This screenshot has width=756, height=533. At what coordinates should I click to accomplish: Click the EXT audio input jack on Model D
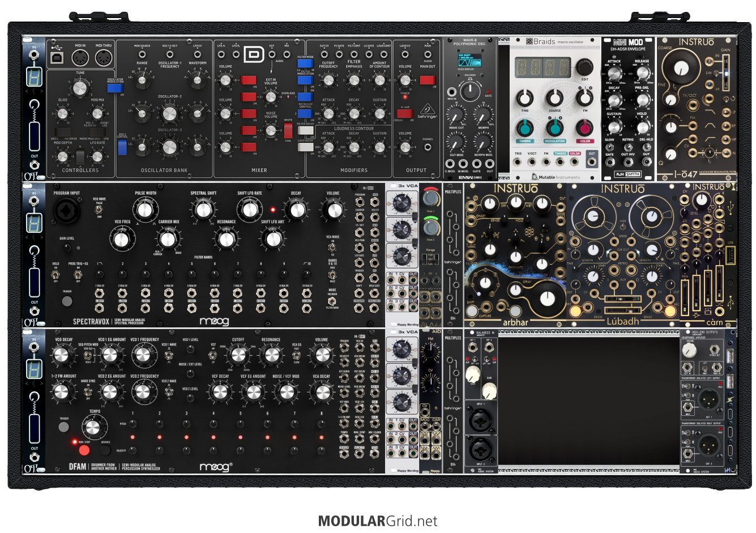pyautogui.click(x=272, y=54)
